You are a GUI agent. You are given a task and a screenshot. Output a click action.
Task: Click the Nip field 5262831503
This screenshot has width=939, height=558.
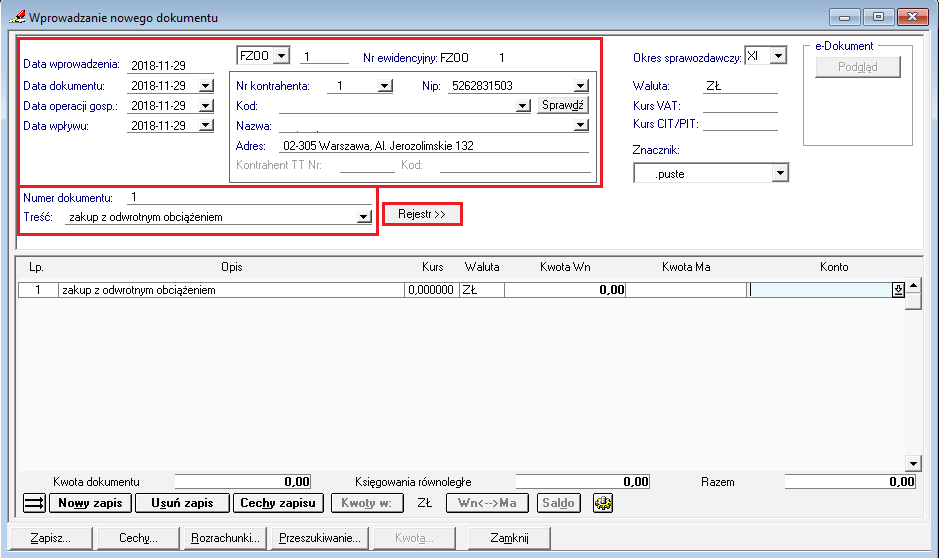(510, 86)
